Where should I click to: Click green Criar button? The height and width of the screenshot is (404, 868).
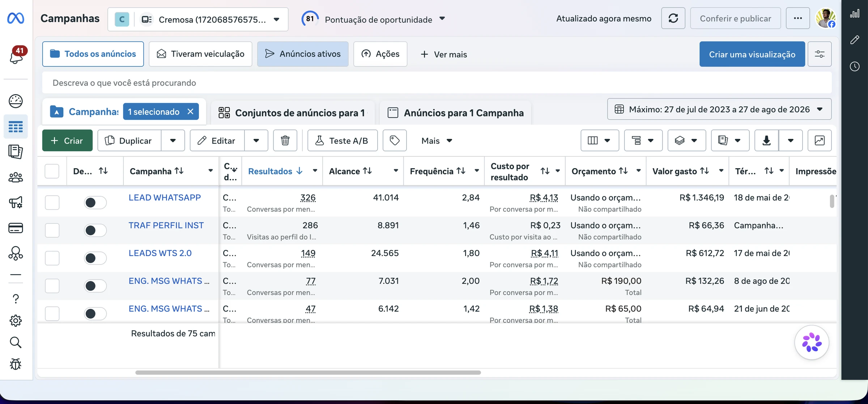pos(67,140)
